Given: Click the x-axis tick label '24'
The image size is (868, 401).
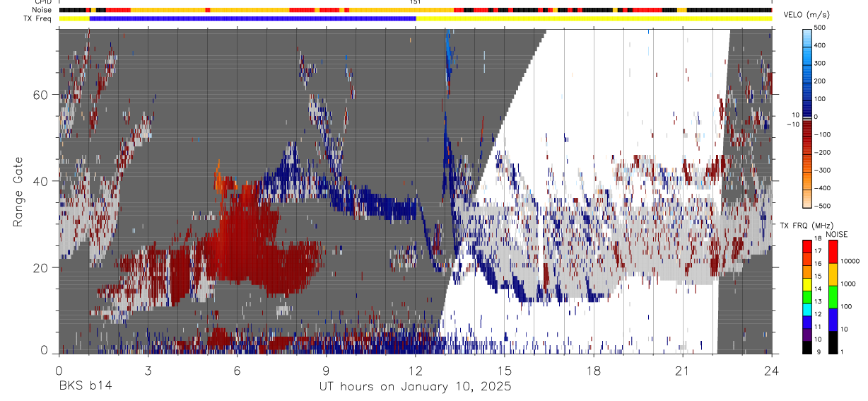Looking at the screenshot, I should tap(772, 371).
